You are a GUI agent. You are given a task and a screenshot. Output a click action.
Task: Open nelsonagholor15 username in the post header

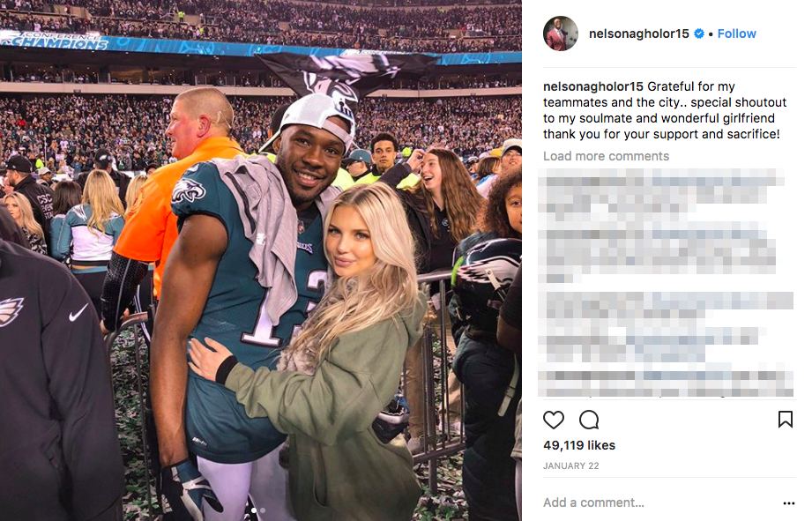639,33
